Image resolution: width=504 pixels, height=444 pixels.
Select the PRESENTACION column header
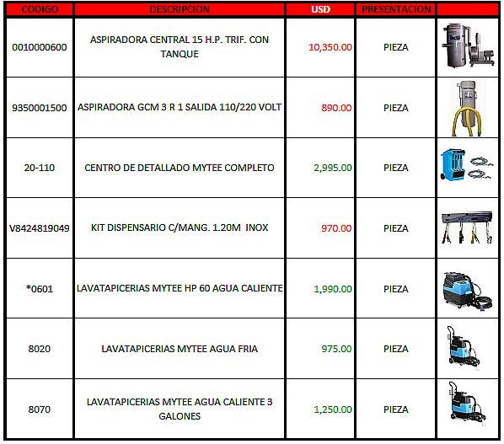pos(396,9)
